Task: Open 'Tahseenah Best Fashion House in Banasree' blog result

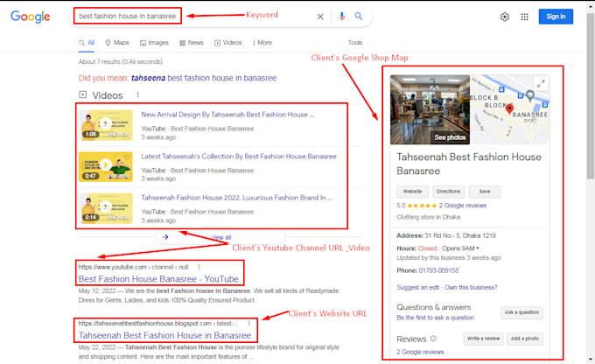Action: [164, 335]
